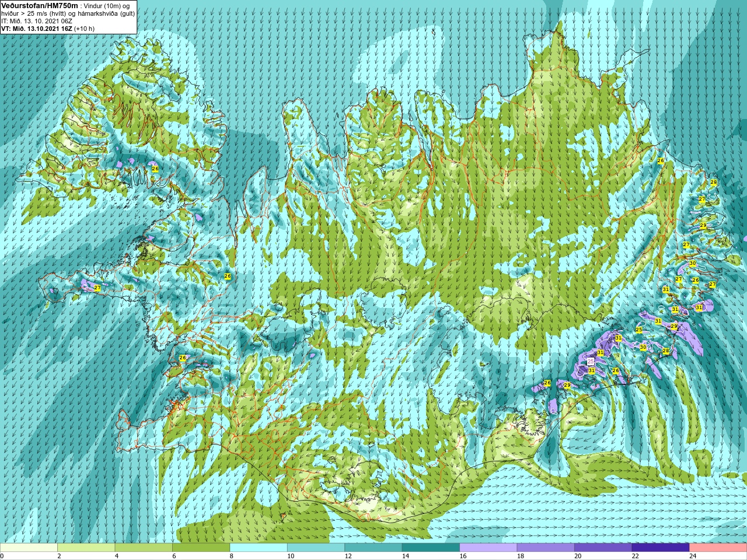Click the '24' legend scale label
This screenshot has height=560, width=747.
[x=693, y=556]
